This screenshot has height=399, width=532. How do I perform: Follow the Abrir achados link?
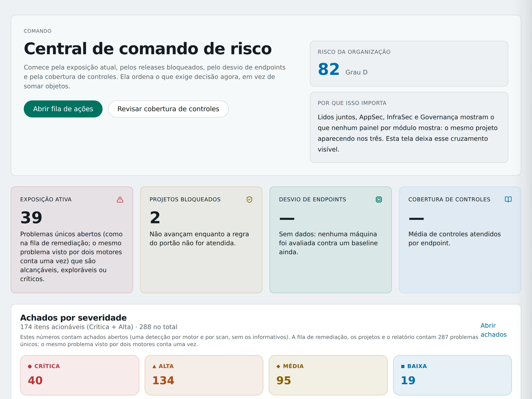coord(493,330)
